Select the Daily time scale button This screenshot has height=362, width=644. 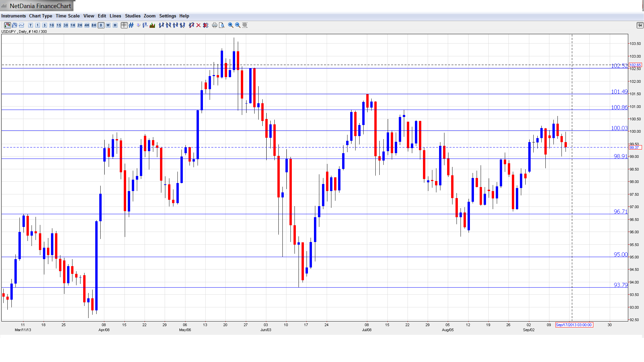click(101, 25)
